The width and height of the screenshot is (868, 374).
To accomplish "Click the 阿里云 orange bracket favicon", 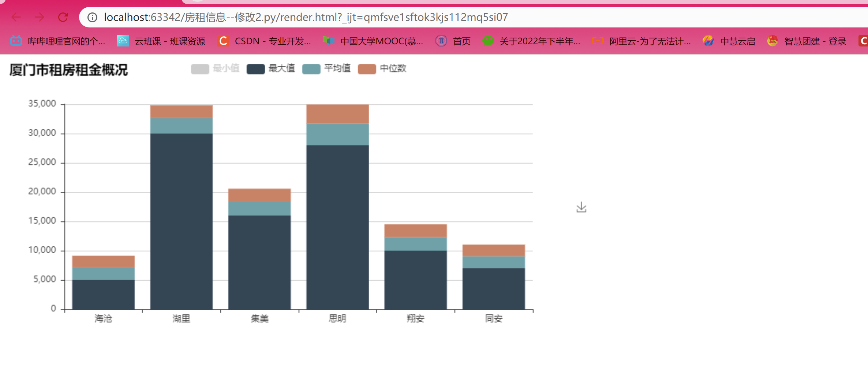I will point(598,41).
